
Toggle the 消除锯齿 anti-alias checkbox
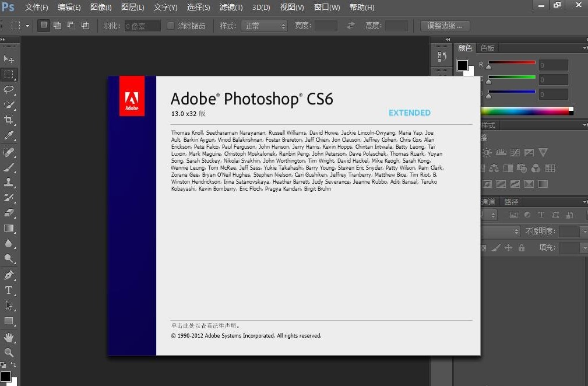(x=171, y=26)
